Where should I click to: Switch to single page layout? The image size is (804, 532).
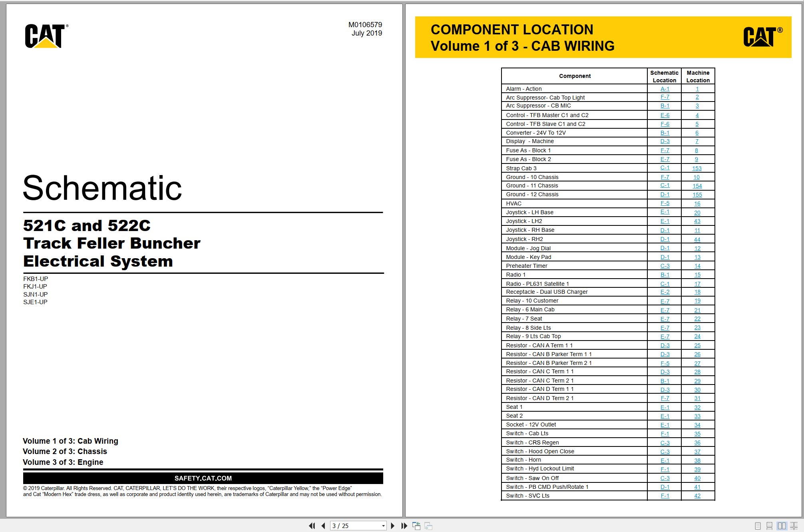point(758,526)
